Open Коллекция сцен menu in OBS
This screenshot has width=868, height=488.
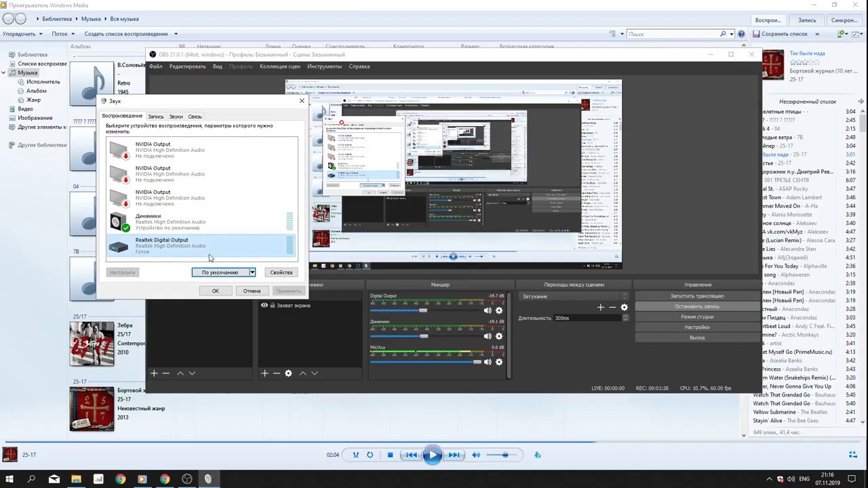pyautogui.click(x=279, y=66)
